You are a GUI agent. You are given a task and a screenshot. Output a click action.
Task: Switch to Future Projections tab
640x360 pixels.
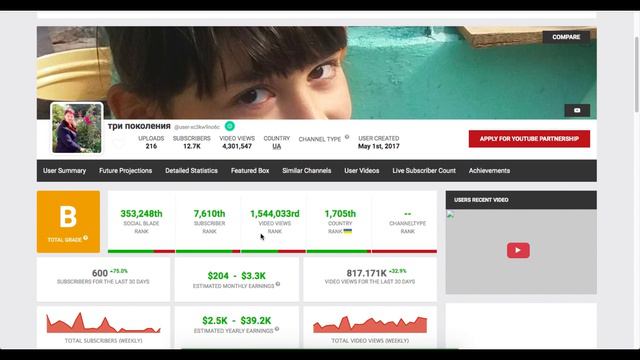(x=125, y=171)
